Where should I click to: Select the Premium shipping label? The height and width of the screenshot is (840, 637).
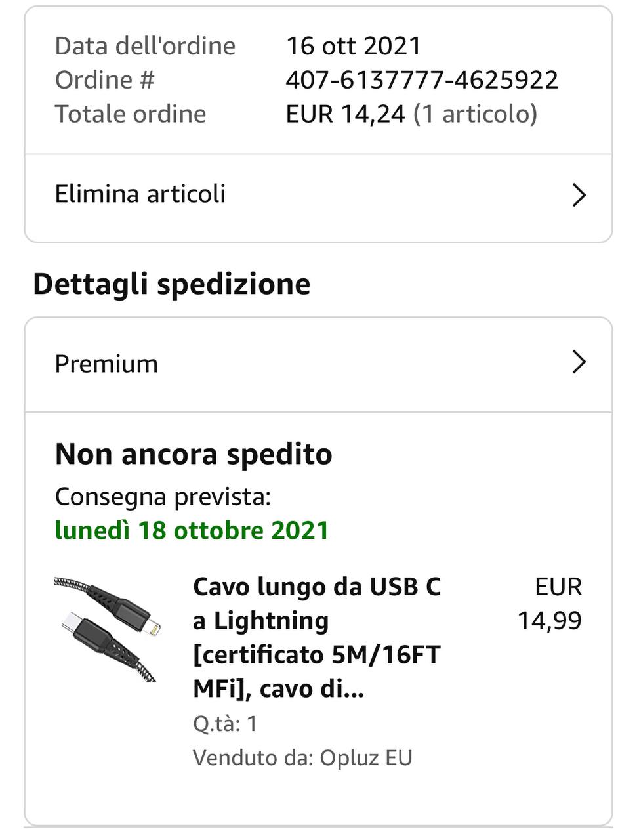pos(106,364)
